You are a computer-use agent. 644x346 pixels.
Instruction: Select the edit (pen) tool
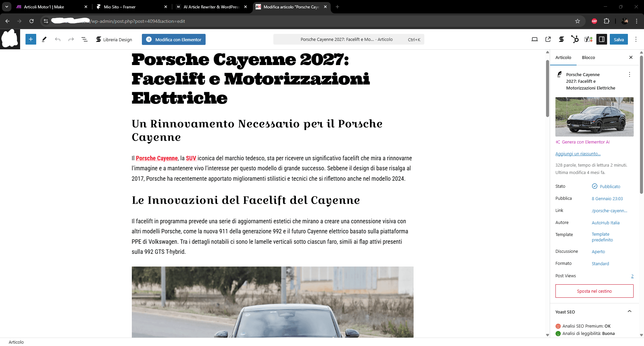pos(44,39)
